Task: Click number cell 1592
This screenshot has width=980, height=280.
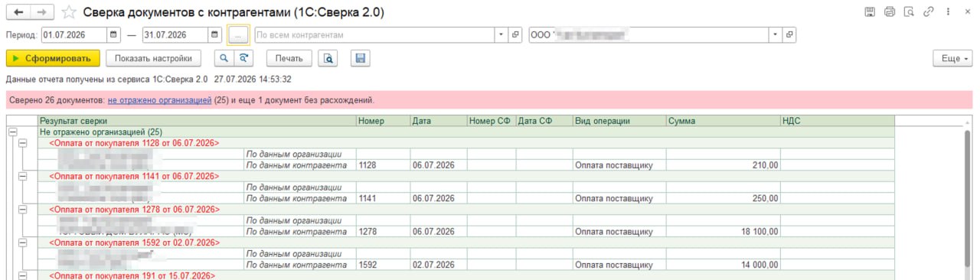Action: pos(383,265)
